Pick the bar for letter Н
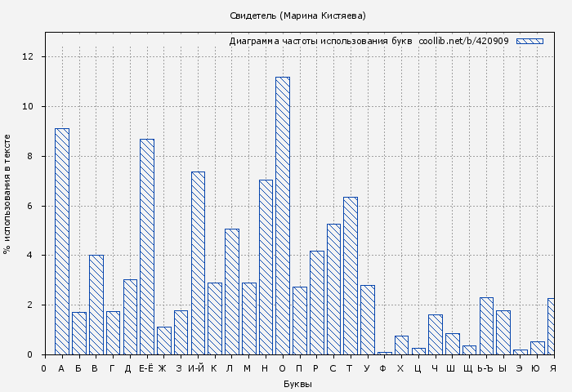The height and width of the screenshot is (392, 572). [x=266, y=267]
